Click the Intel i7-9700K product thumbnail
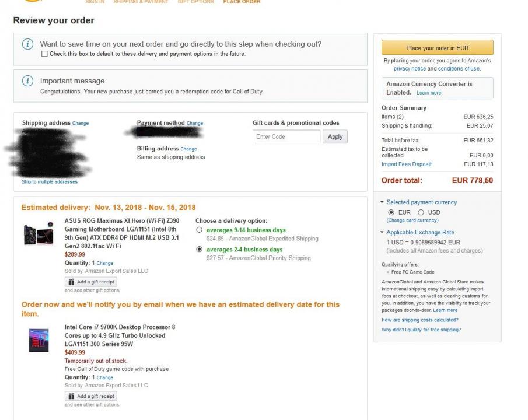The width and height of the screenshot is (528, 420). (x=39, y=339)
